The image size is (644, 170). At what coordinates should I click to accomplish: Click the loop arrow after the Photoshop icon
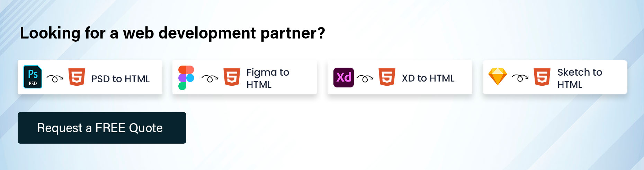(x=55, y=79)
